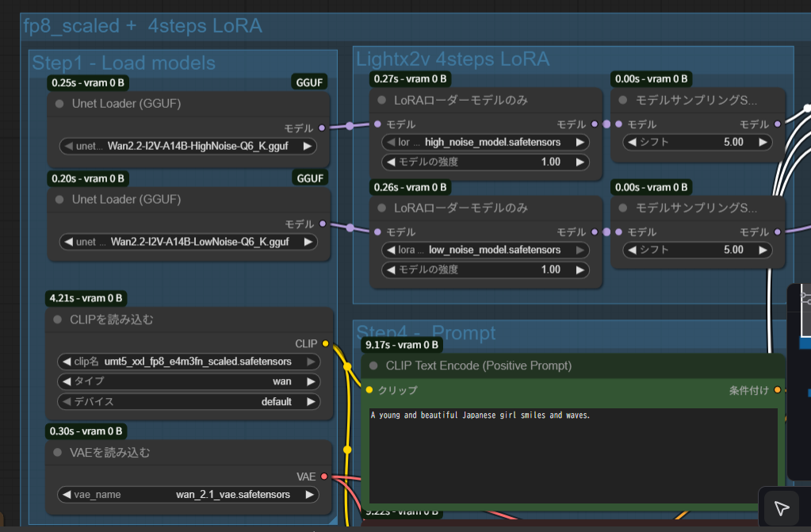This screenshot has height=532, width=811.
Task: Collapse the CLIPを読み込む node dot
Action: click(x=57, y=320)
